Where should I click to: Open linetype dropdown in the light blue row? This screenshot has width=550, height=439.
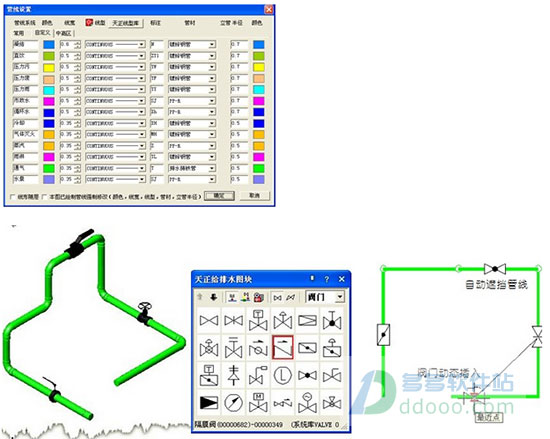point(141,45)
